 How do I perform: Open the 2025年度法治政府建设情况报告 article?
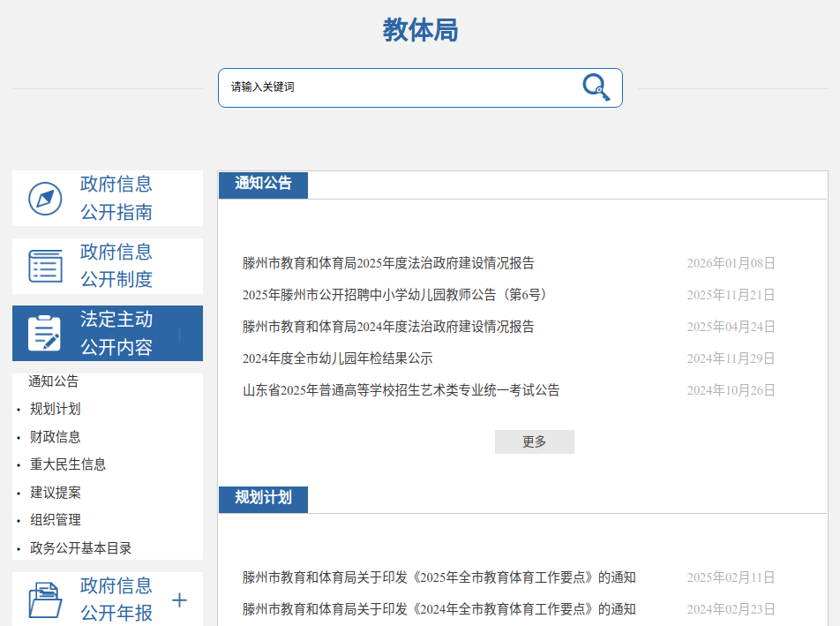[388, 263]
